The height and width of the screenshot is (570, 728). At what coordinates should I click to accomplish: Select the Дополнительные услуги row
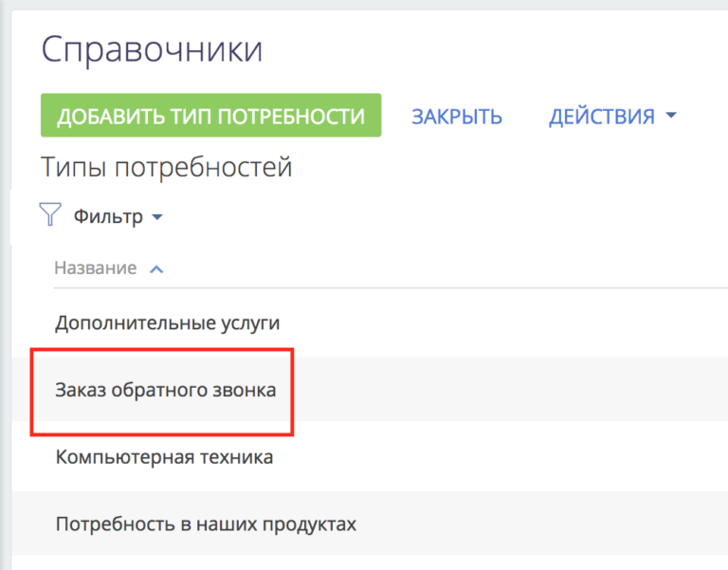[370, 322]
